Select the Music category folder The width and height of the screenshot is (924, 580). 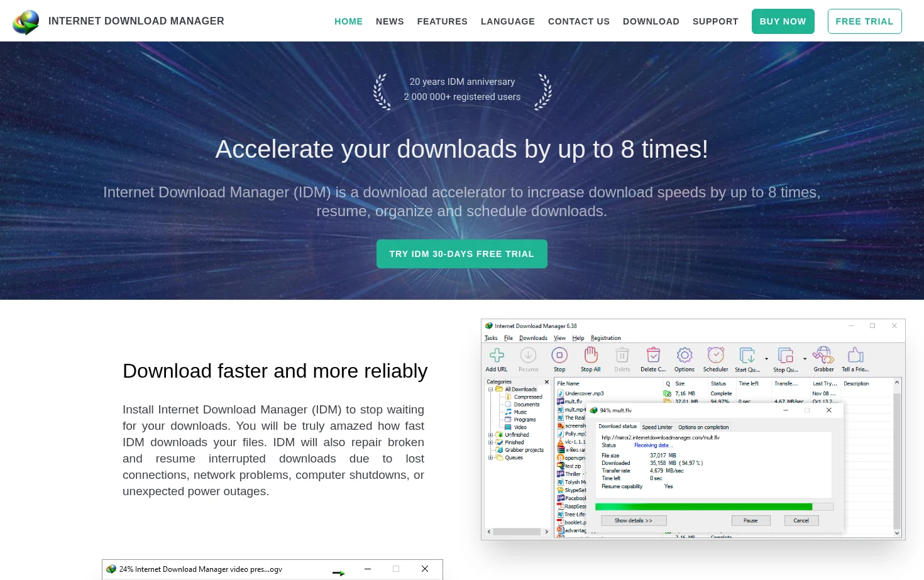point(516,412)
